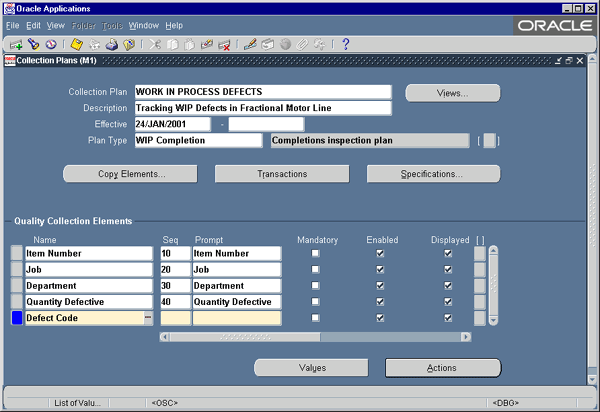Open the View menu
Screen dimensions: 600x412
(x=56, y=24)
